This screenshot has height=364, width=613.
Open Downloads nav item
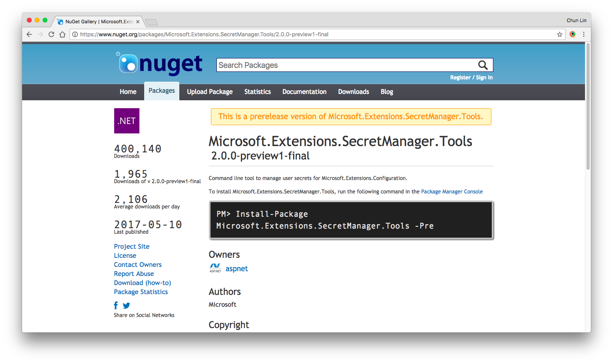[x=354, y=92]
